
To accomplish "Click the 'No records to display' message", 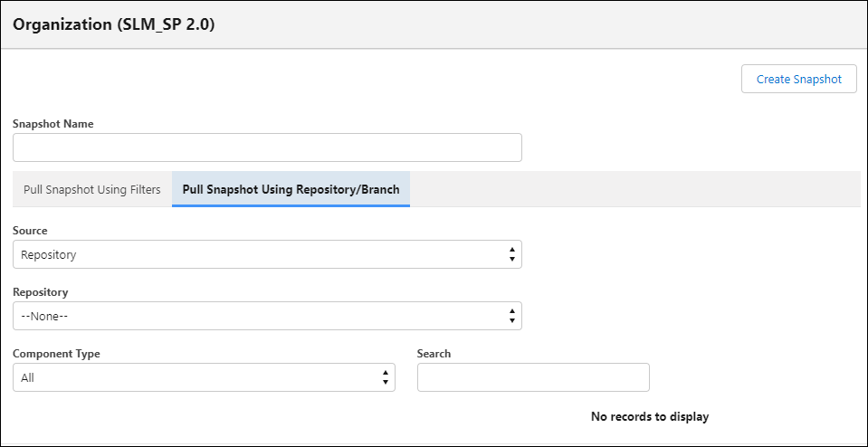I will coord(650,416).
